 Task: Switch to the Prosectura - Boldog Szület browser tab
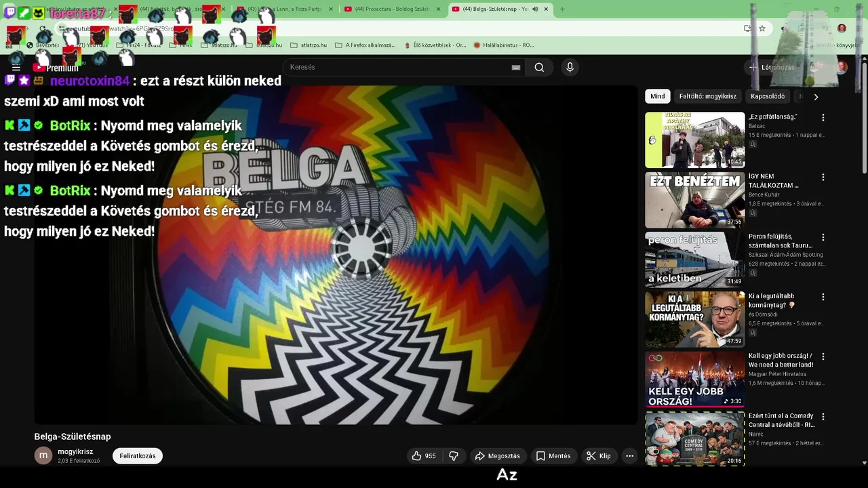click(x=392, y=9)
